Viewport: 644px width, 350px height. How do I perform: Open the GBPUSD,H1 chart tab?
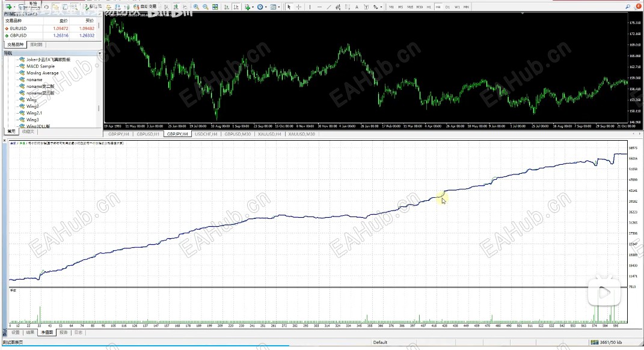(x=148, y=134)
